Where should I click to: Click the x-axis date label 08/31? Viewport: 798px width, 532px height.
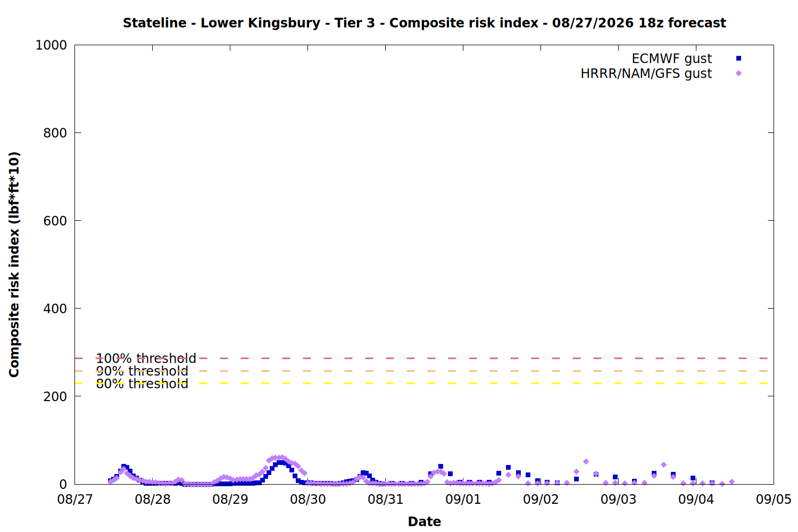coord(386,500)
